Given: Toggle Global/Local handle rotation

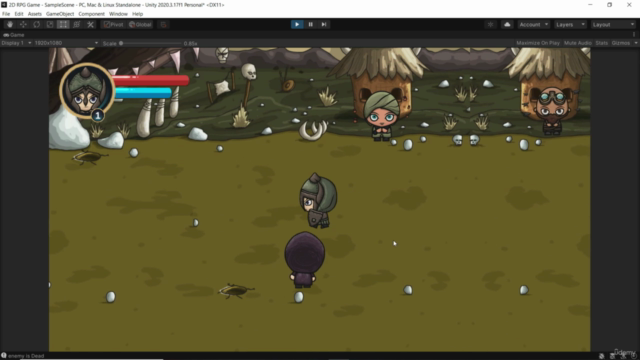Looking at the screenshot, I should click(x=140, y=24).
